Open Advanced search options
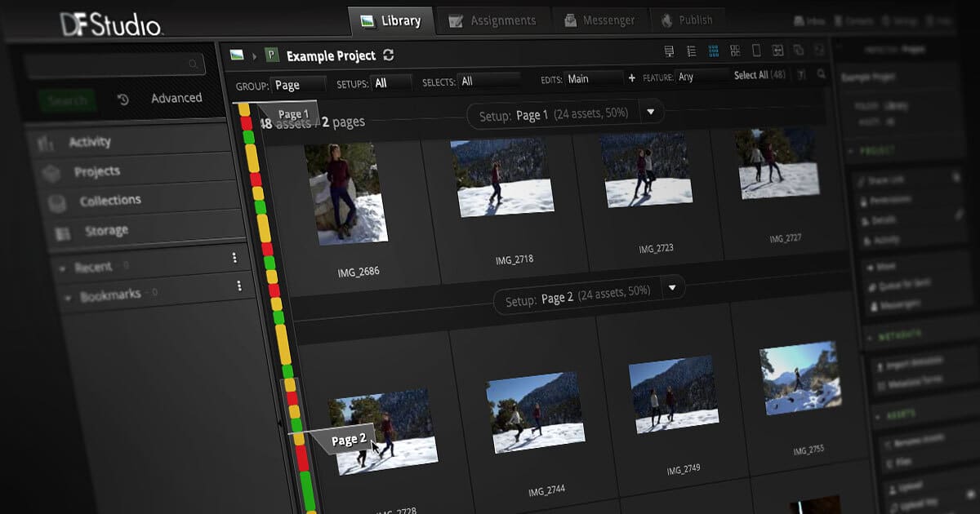 point(176,98)
